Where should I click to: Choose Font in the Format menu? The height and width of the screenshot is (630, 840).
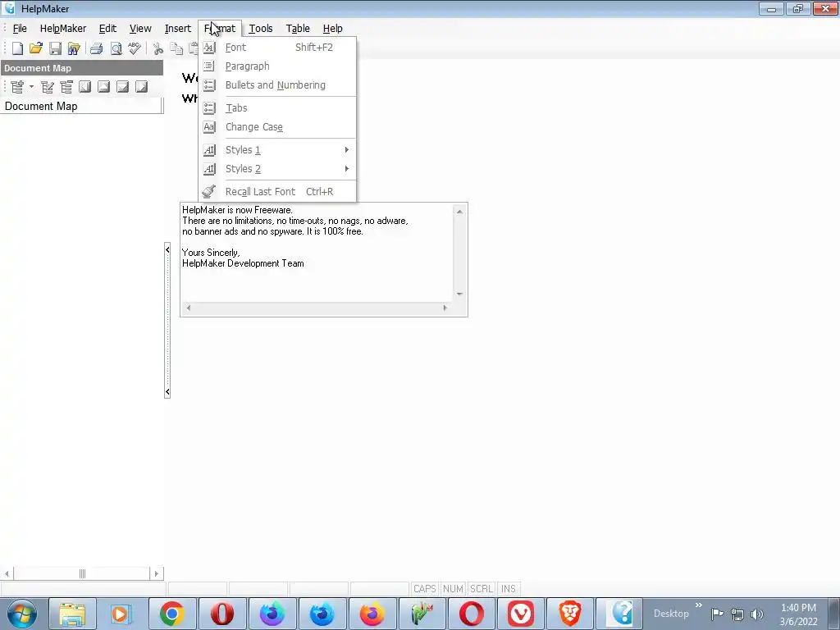click(x=277, y=47)
